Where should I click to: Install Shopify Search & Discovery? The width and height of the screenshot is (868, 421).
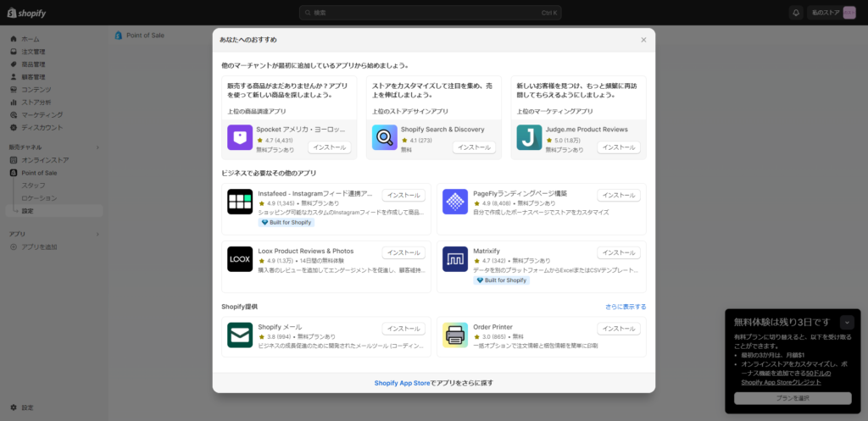[474, 147]
